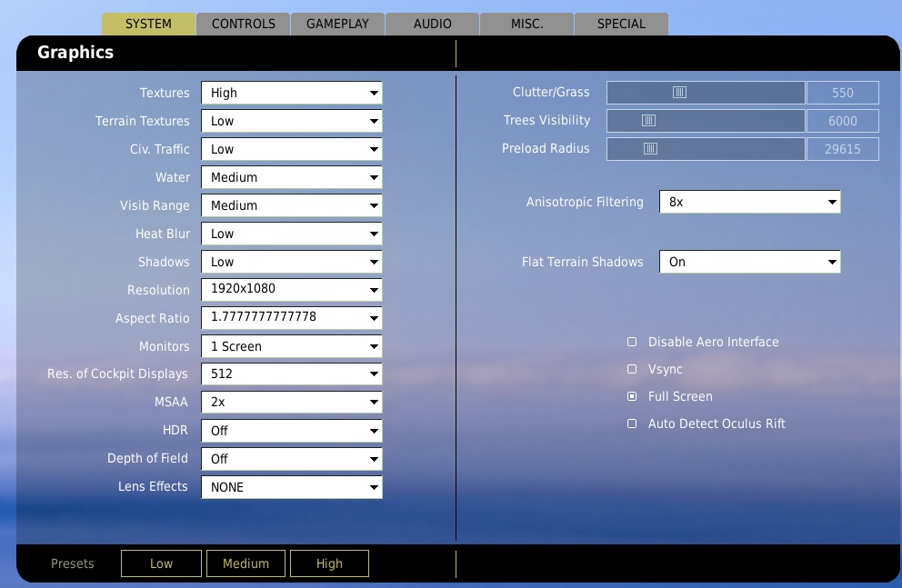The height and width of the screenshot is (588, 902).
Task: Uncheck the Full Screen checkbox
Action: [632, 396]
